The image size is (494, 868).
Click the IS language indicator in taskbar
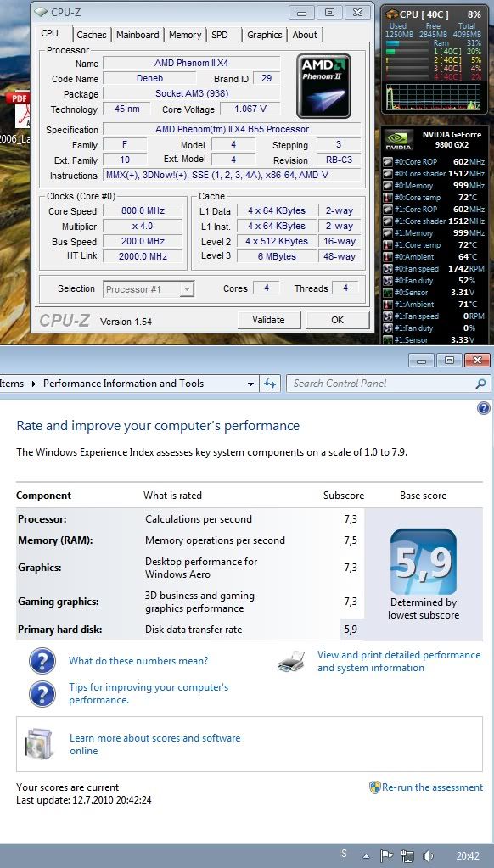tap(343, 854)
